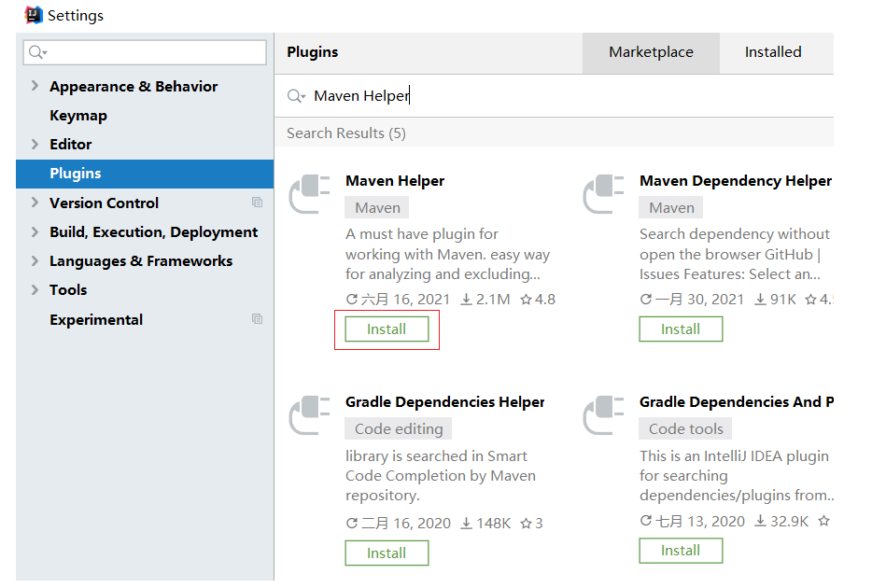Open the Gradle Dependencies Helper title
This screenshot has width=872, height=588.
point(445,402)
